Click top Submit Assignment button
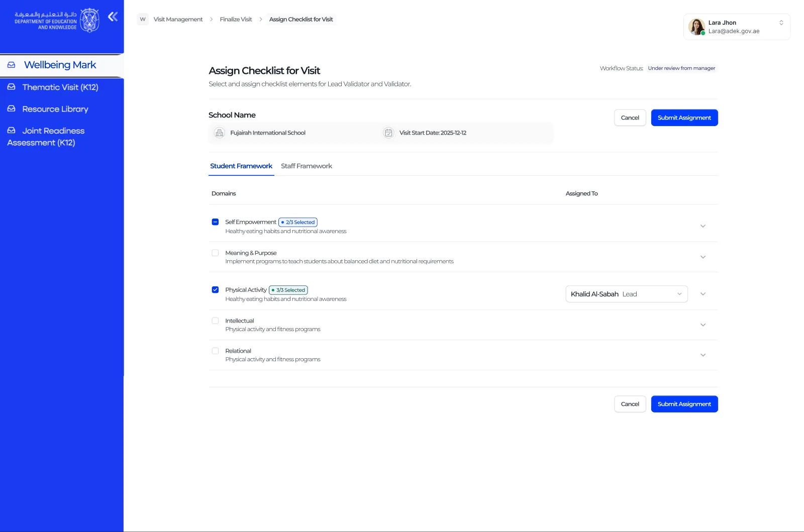This screenshot has width=804, height=532. 684,118
